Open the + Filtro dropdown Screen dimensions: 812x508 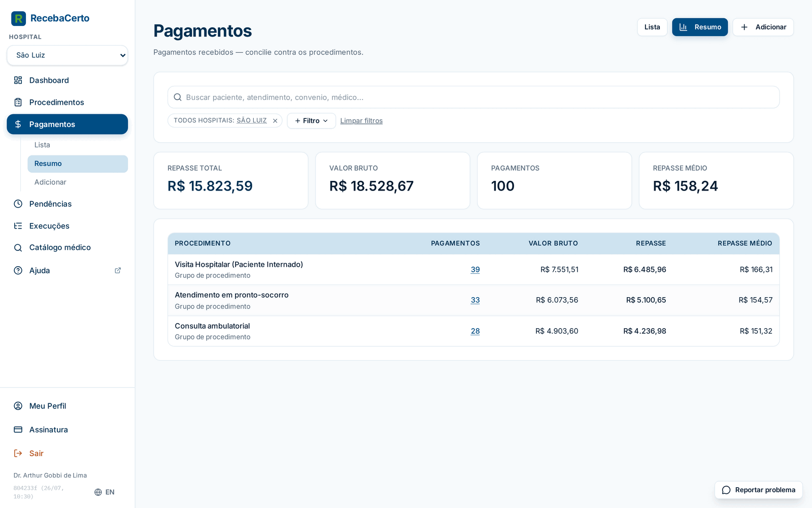click(311, 121)
